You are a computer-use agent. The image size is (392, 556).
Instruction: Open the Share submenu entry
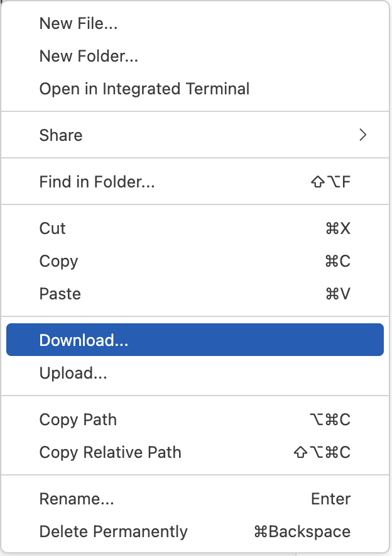coord(195,135)
